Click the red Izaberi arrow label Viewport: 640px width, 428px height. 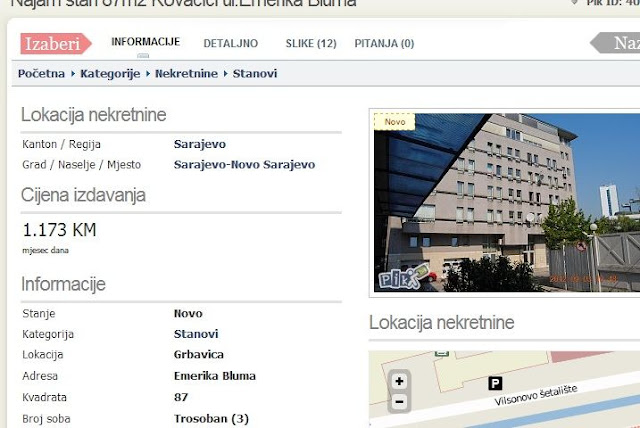coord(56,44)
